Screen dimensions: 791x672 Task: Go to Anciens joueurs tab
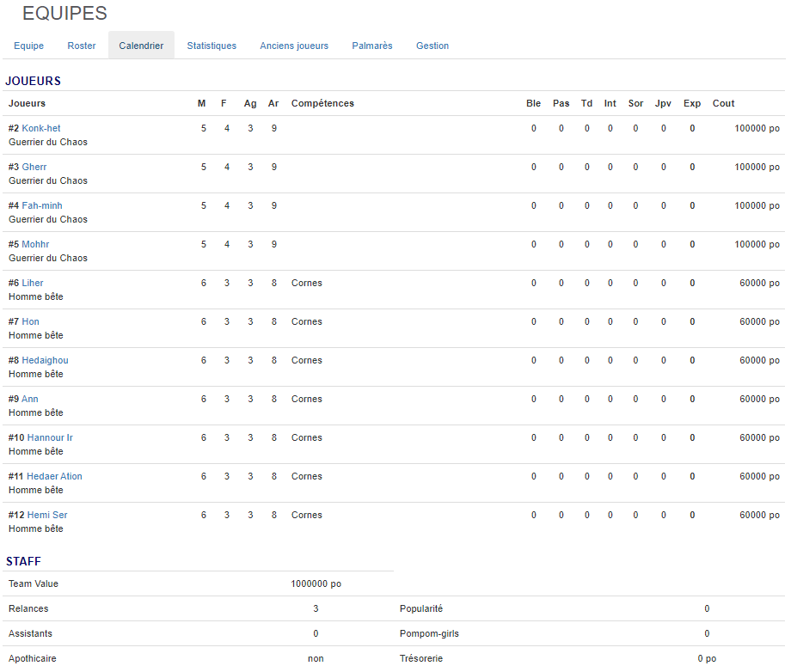294,46
